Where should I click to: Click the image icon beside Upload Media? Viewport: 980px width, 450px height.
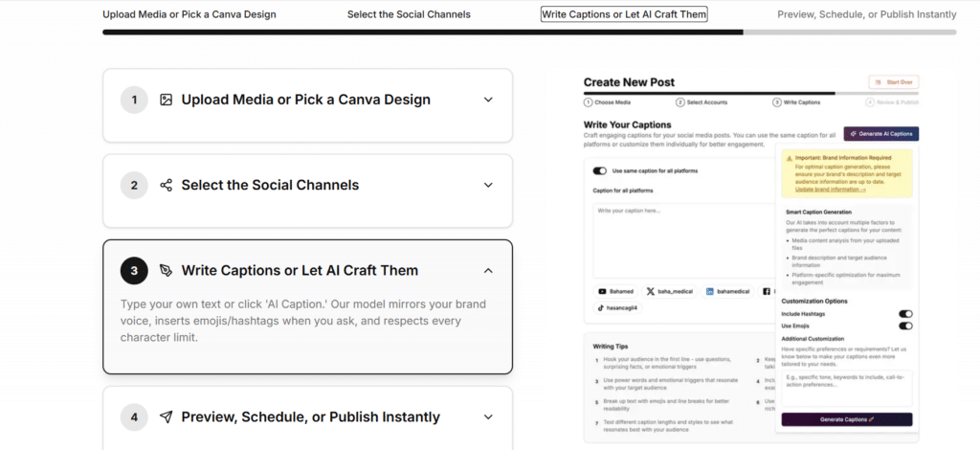click(x=167, y=100)
